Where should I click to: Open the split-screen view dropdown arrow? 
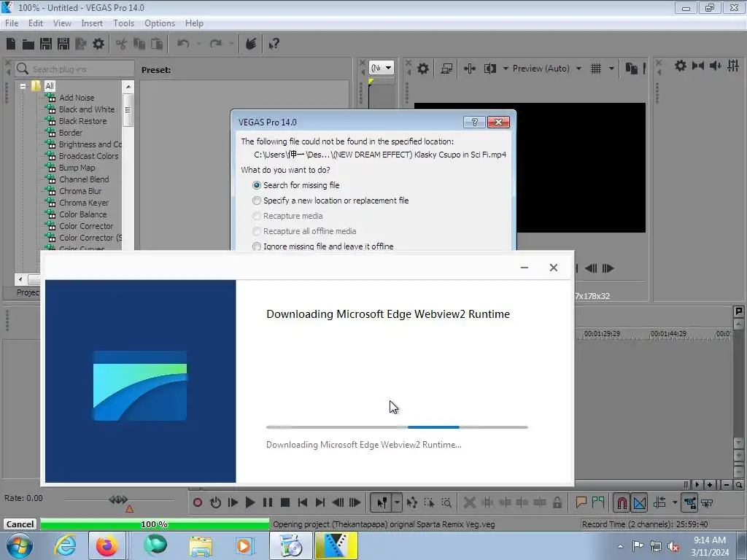(506, 69)
